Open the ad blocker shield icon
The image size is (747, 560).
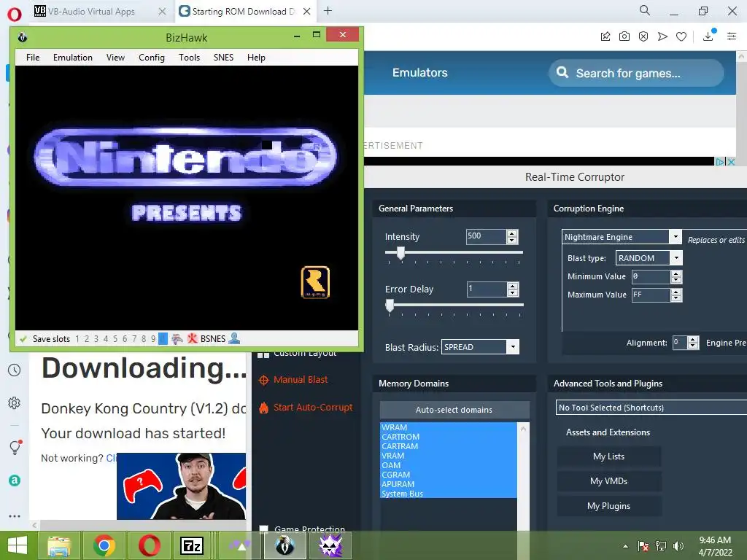tap(643, 36)
